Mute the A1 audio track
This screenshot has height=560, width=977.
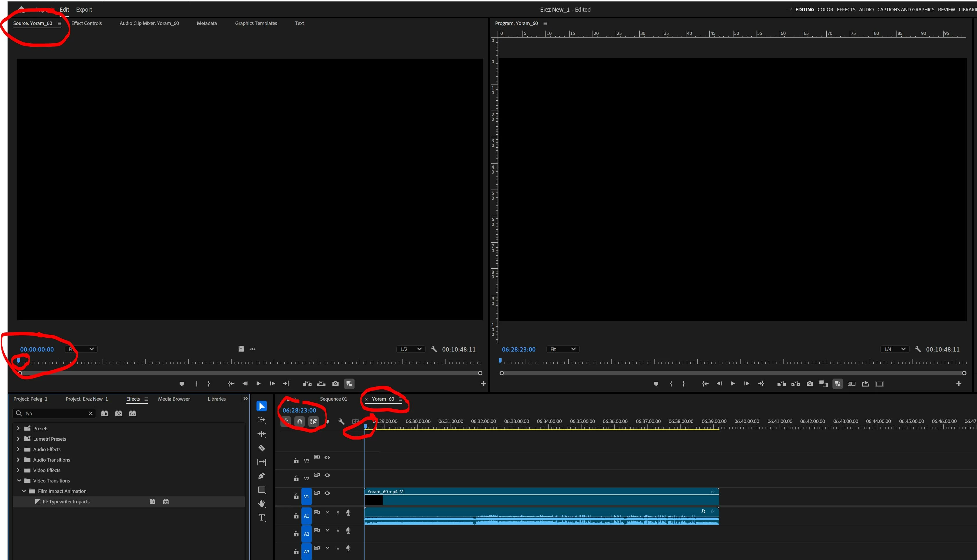point(327,513)
